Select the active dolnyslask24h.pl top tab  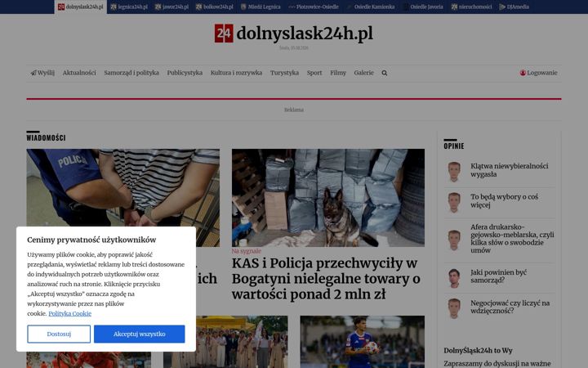coord(81,7)
